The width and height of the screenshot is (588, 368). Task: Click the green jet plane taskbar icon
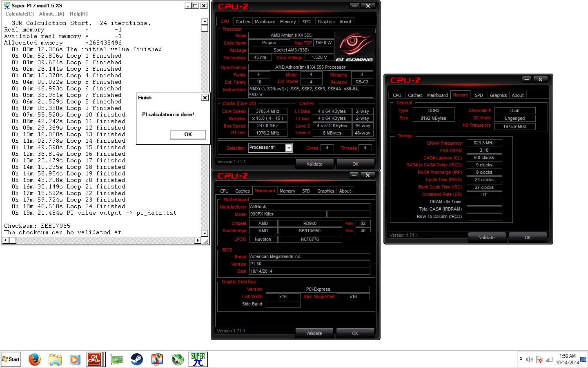(x=178, y=359)
